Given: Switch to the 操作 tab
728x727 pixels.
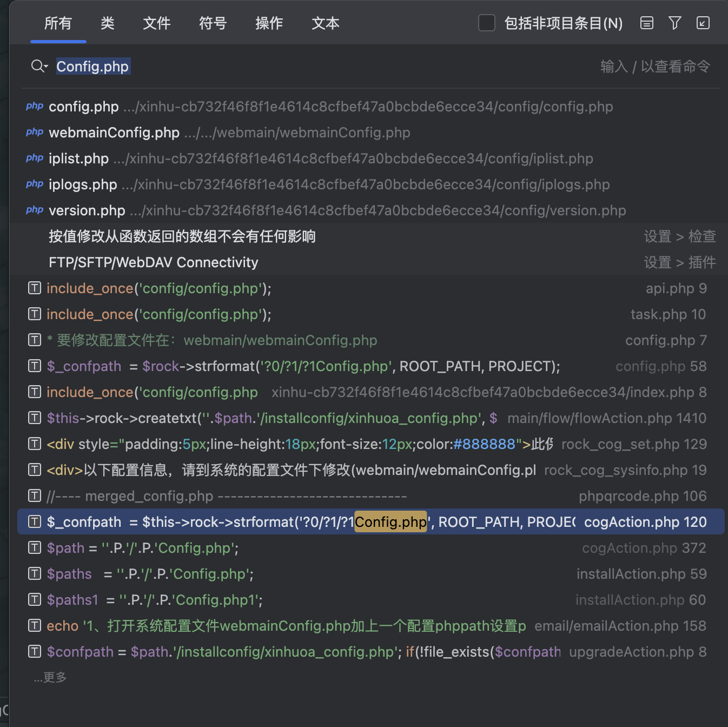Looking at the screenshot, I should [x=269, y=23].
